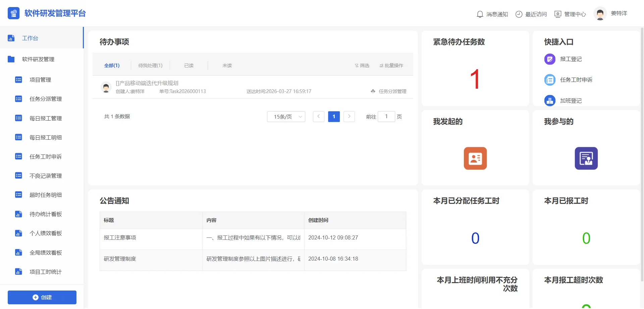Viewport: 644px width, 309px height.
Task: Open 报工登记 shortcut icon
Action: coord(550,59)
